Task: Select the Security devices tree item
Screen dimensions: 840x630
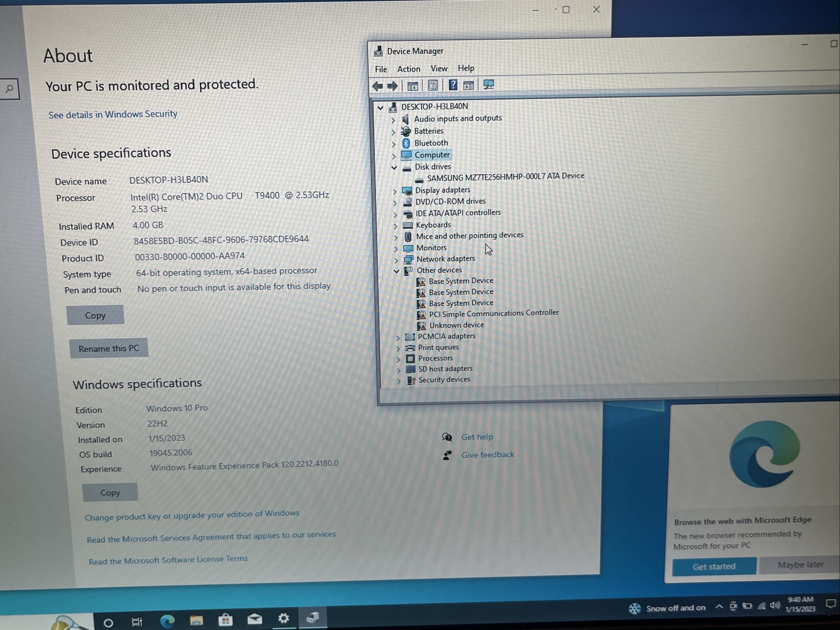Action: pos(444,380)
